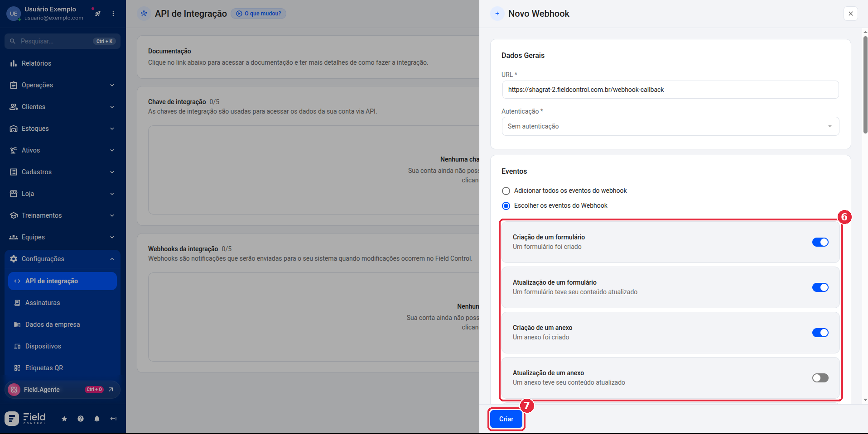
Task: Click the rocket icon beside the user name
Action: point(97,14)
